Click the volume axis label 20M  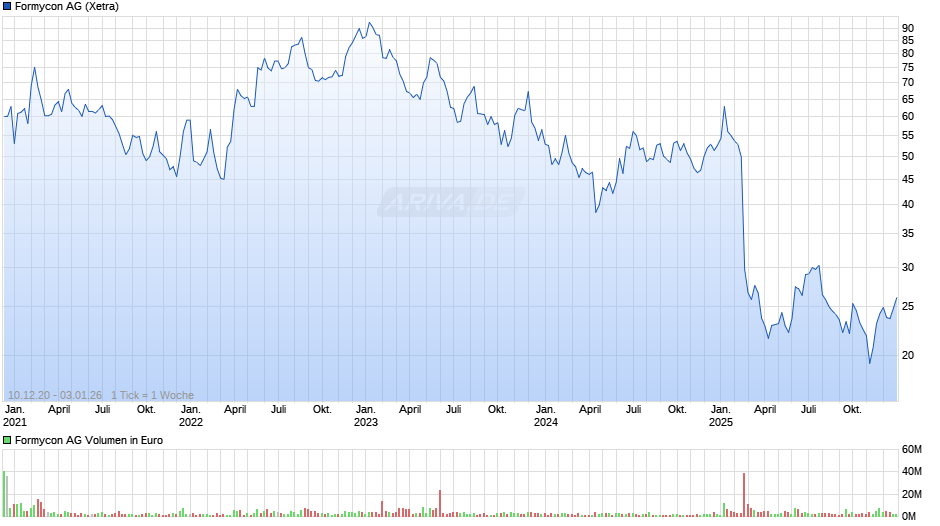911,494
